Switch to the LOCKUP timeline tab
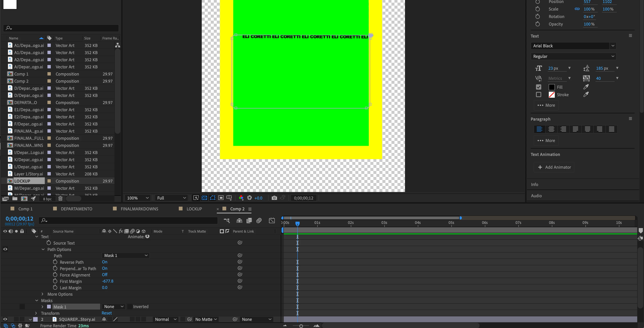Screen dimensions: 644x328 [194, 209]
